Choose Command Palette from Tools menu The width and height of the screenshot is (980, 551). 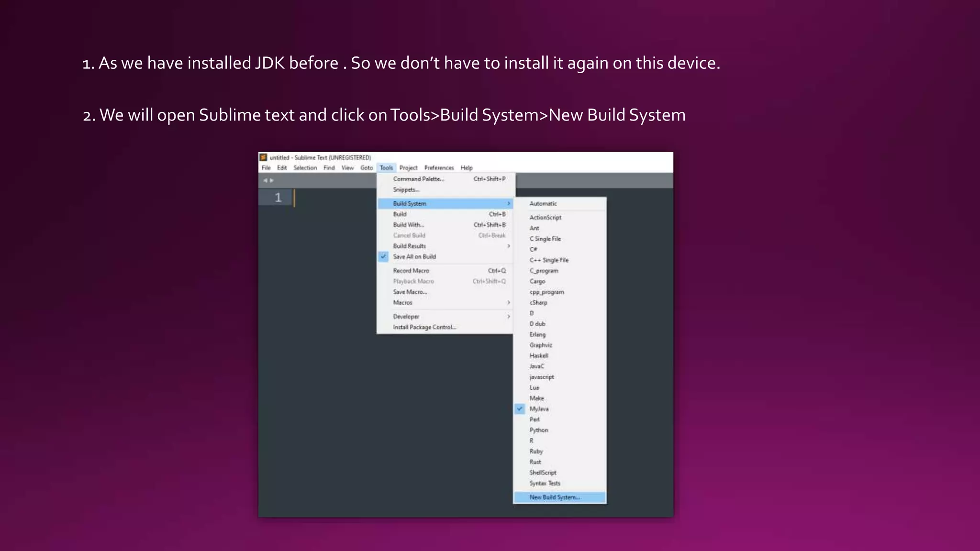coord(445,179)
